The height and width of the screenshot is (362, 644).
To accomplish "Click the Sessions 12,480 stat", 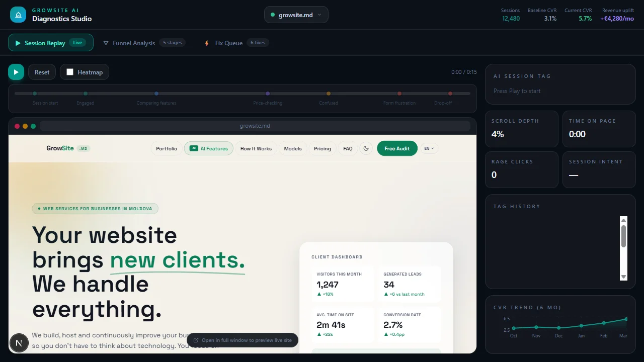I will 511,15.
